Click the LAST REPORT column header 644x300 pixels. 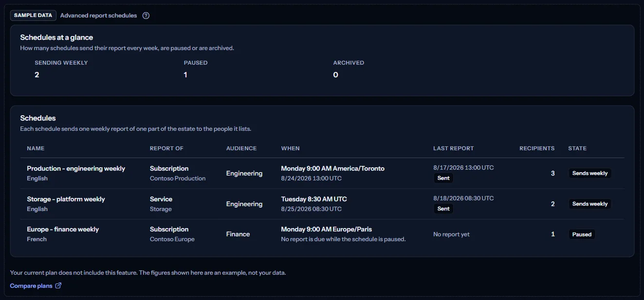(x=454, y=148)
